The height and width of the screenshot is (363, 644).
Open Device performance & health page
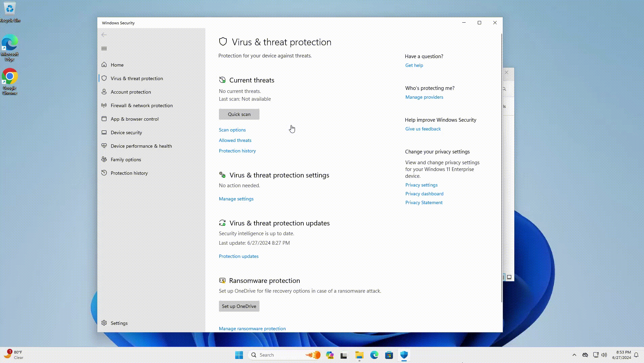coord(141,146)
